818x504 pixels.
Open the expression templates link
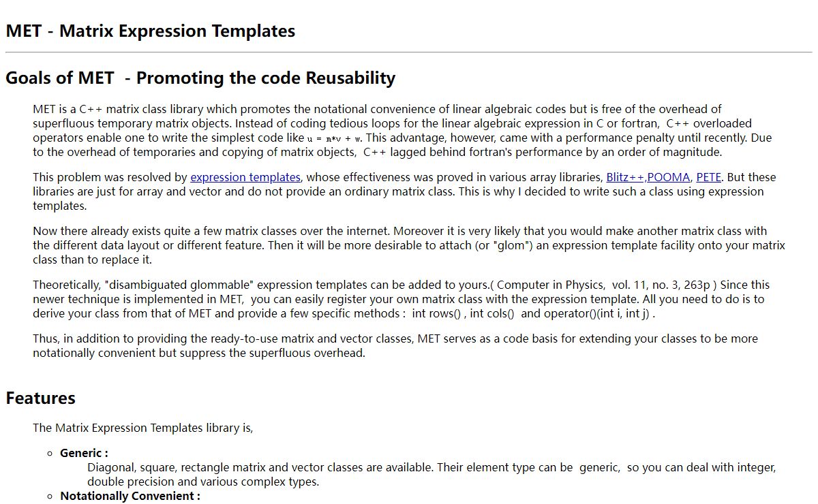click(245, 177)
